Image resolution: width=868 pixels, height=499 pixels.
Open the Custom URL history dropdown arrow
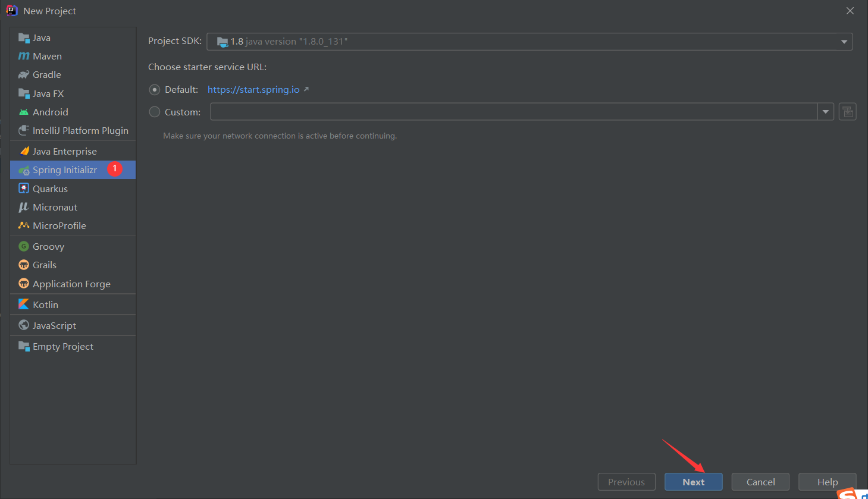pyautogui.click(x=826, y=112)
